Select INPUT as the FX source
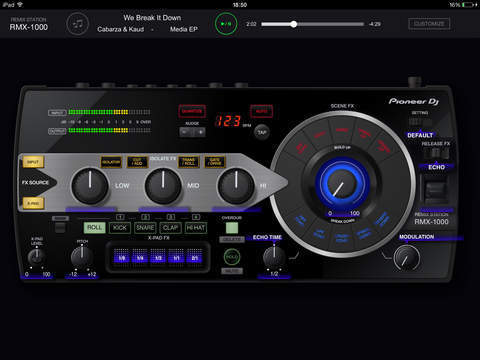Screen dimensions: 480x360 click(33, 162)
